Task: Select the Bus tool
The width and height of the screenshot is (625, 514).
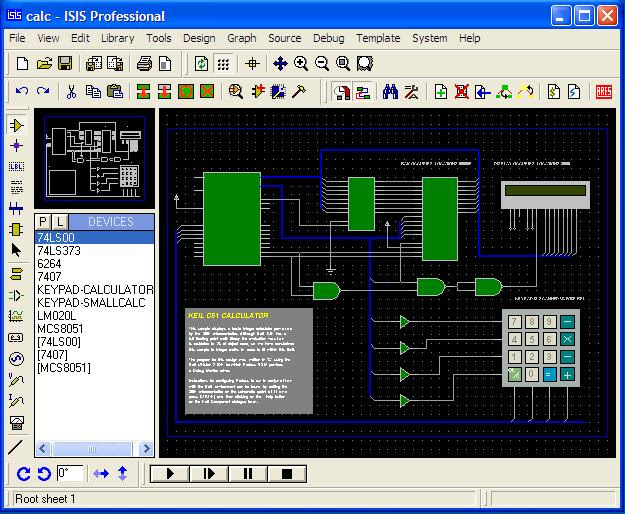Action: (16, 208)
